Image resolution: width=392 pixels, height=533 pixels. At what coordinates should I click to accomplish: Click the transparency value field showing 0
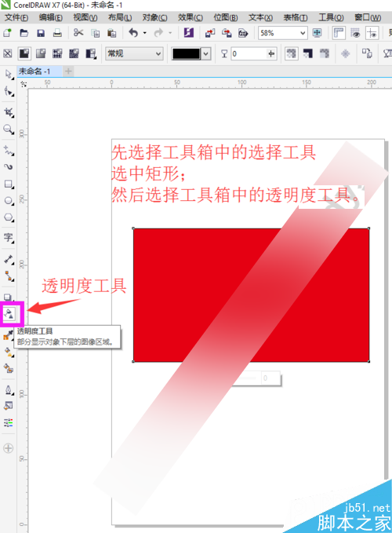[x=249, y=53]
